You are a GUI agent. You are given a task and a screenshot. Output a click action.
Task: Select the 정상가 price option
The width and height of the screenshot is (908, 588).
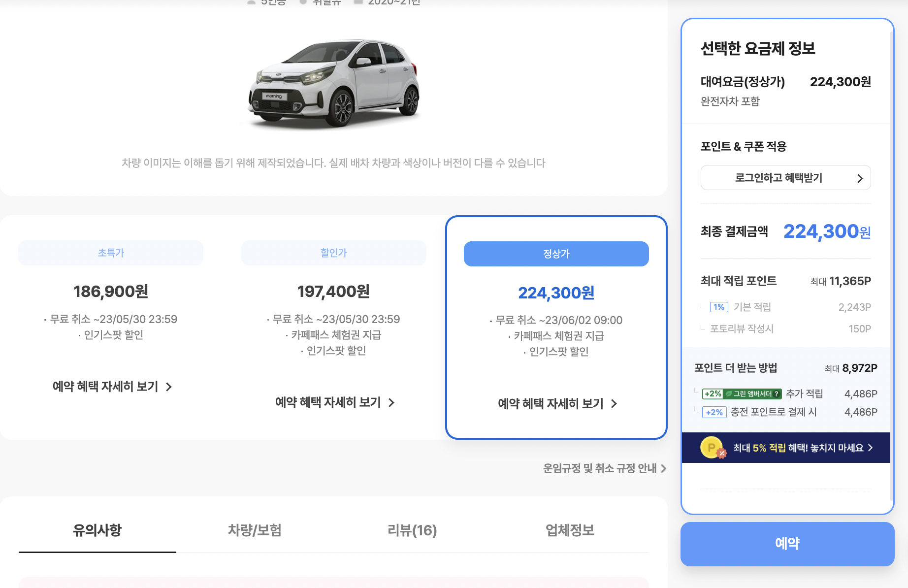coord(556,254)
